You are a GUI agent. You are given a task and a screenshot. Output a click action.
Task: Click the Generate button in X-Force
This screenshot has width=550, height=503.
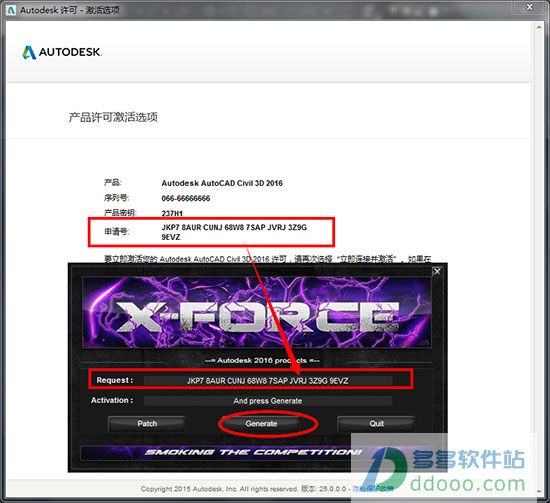(x=261, y=424)
